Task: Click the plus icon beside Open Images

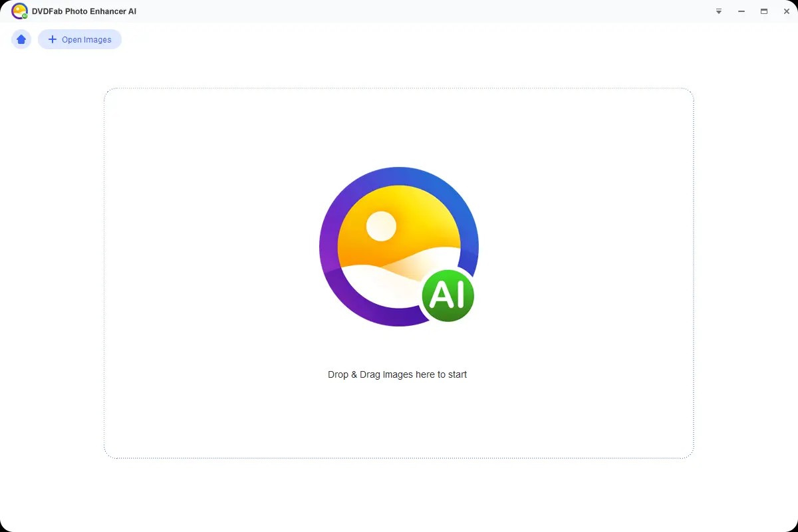Action: [x=53, y=39]
